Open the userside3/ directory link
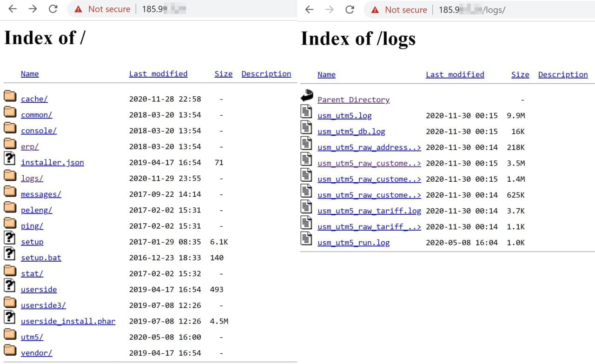This screenshot has width=595, height=364. click(43, 305)
